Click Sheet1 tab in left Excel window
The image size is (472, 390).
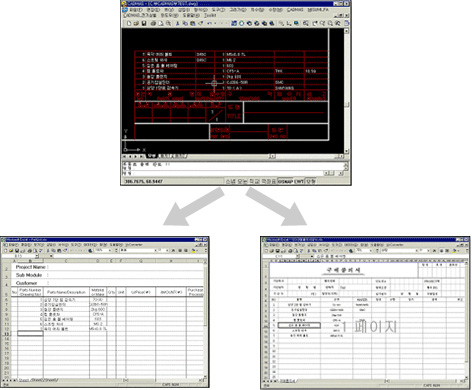pyautogui.click(x=24, y=380)
